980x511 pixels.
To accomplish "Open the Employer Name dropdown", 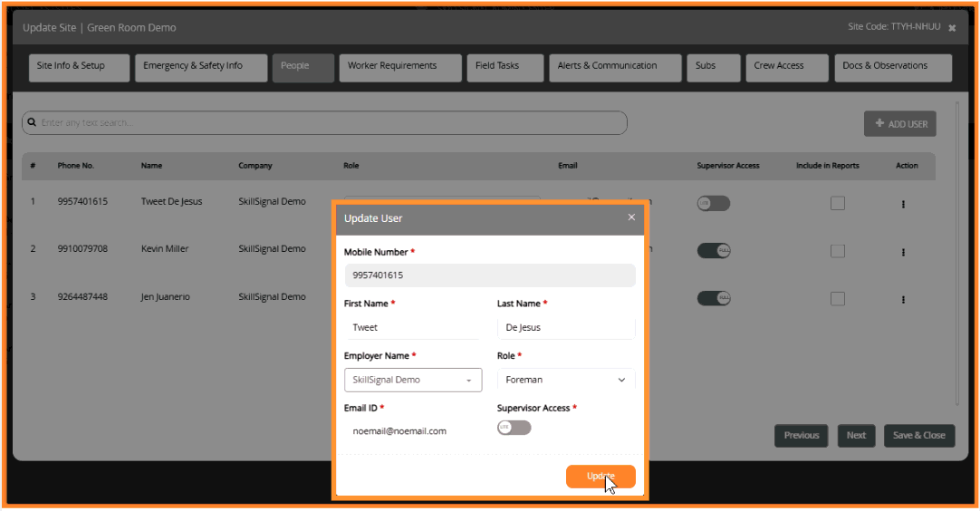I will 413,380.
